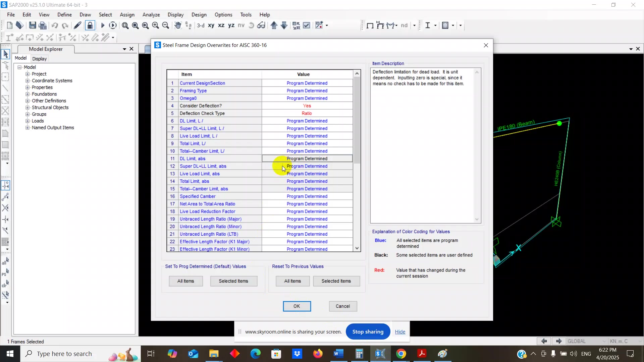Click the Run Analysis play icon
This screenshot has width=644, height=362.
(x=103, y=25)
